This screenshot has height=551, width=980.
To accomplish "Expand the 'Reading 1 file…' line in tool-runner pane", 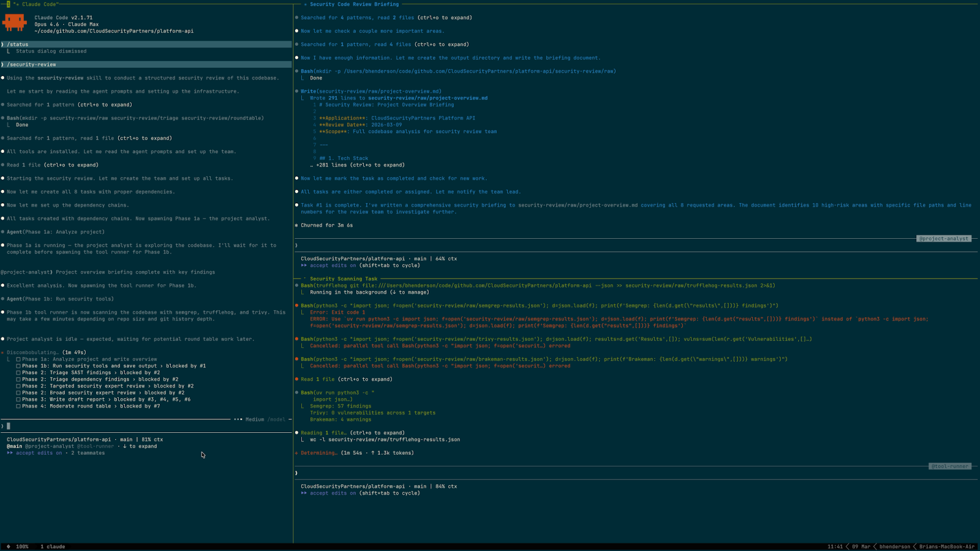I will click(x=353, y=433).
